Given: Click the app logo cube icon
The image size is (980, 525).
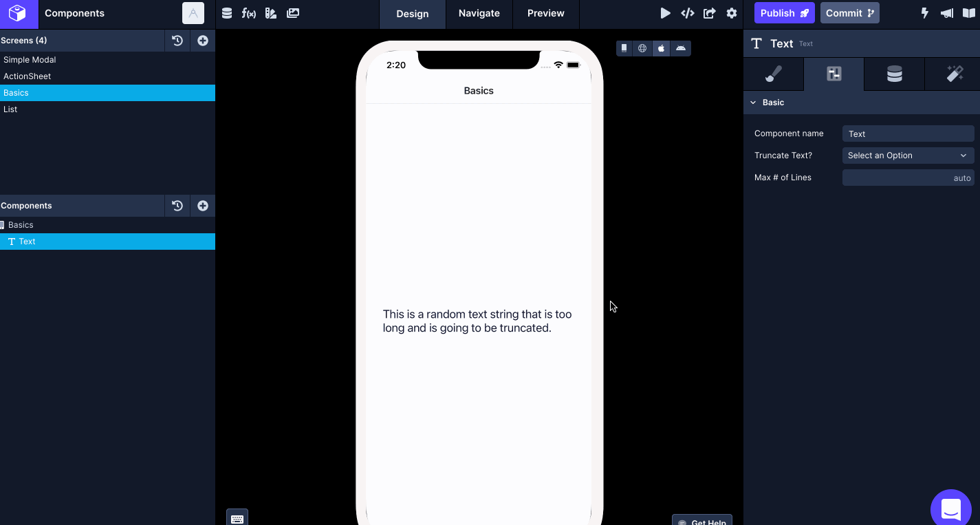Looking at the screenshot, I should (18, 13).
